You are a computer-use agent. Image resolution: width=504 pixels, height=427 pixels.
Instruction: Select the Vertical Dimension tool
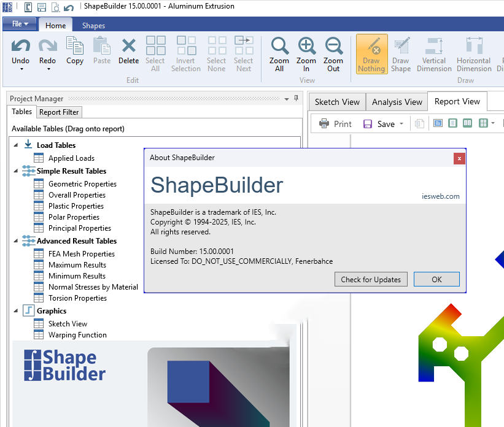(434, 54)
